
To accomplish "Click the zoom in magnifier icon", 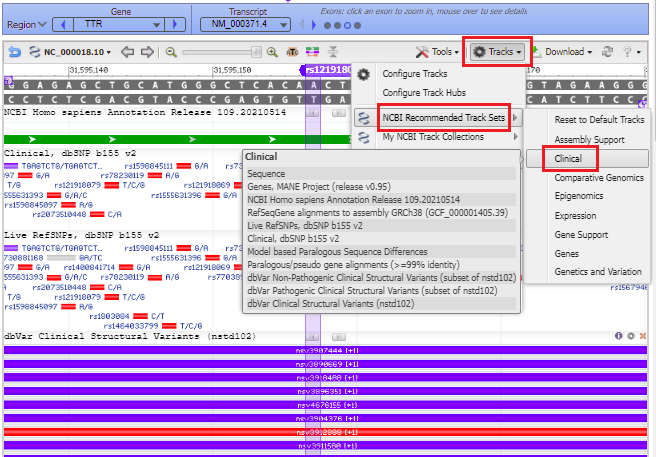I will [x=270, y=51].
